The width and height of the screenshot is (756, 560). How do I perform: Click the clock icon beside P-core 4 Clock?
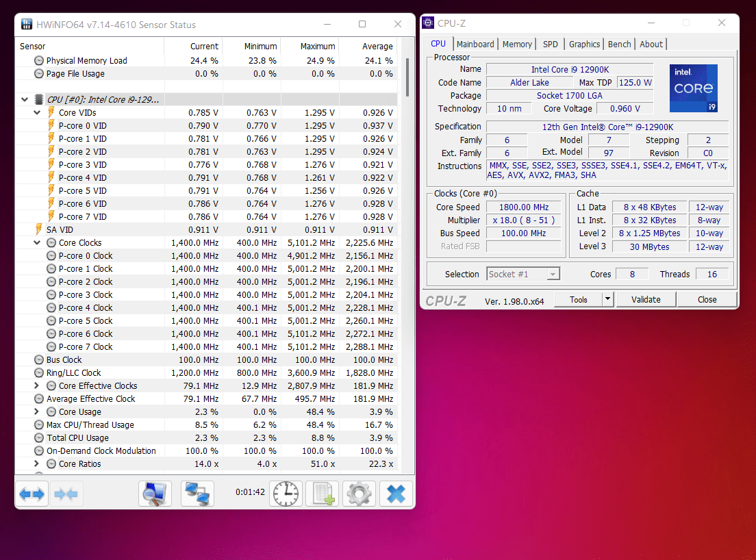click(51, 307)
